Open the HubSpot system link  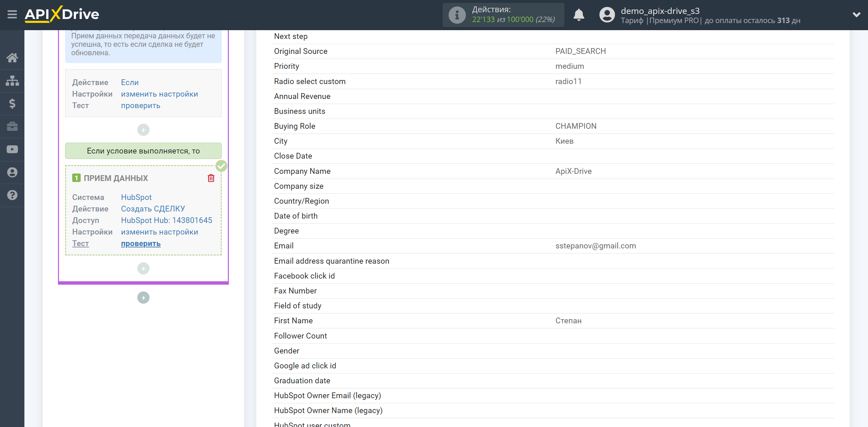(136, 197)
